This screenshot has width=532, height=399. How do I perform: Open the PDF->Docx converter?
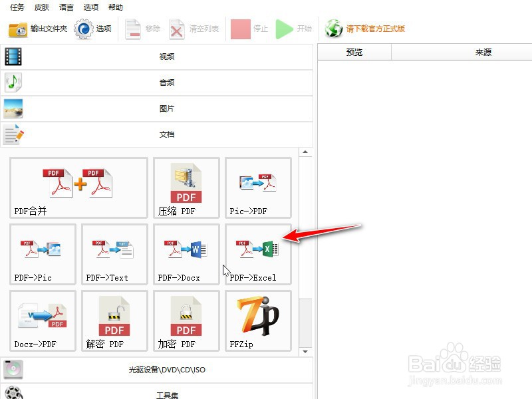tap(186, 254)
